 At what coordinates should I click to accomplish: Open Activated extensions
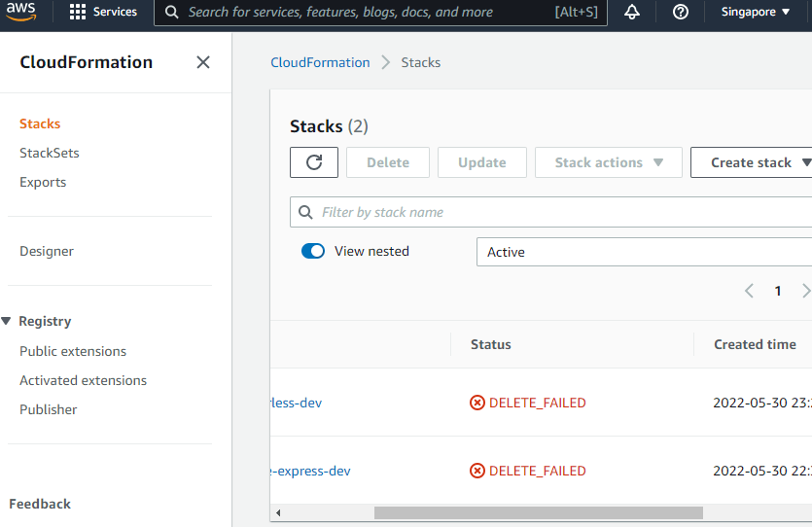(x=84, y=380)
